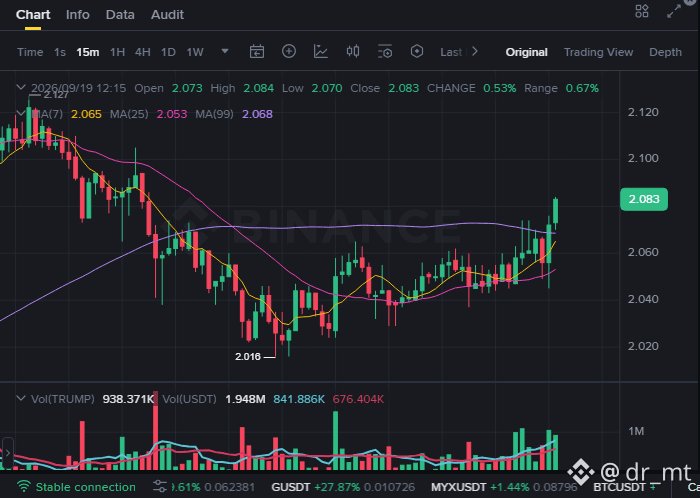Image resolution: width=700 pixels, height=498 pixels.
Task: Open the ticker bar settings sliders icon
Action: 160,487
